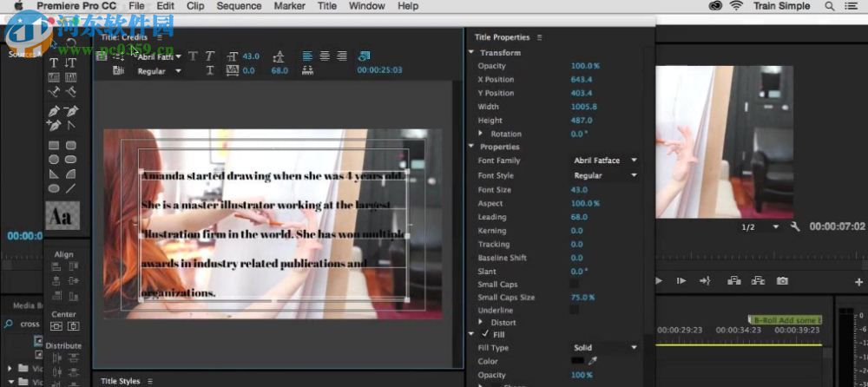
Task: Center text in title toolbar
Action: pyautogui.click(x=325, y=56)
